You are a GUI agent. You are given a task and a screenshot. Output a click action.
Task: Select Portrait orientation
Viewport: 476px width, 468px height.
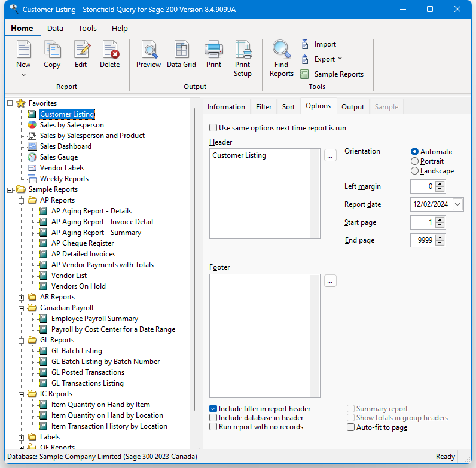pos(414,161)
